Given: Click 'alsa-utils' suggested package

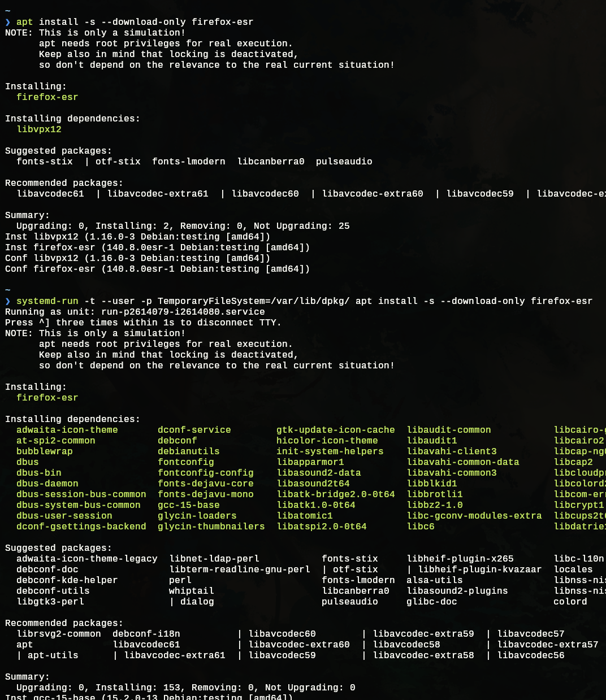Looking at the screenshot, I should (x=435, y=580).
